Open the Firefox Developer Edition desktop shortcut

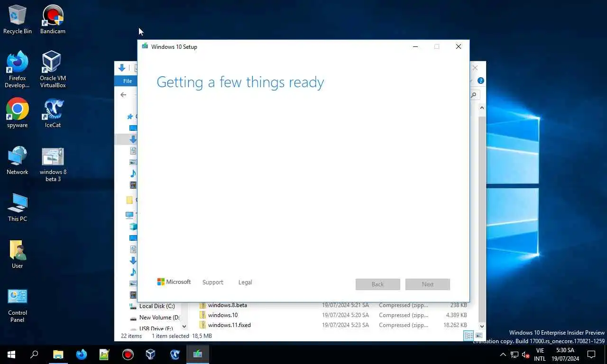(x=18, y=69)
